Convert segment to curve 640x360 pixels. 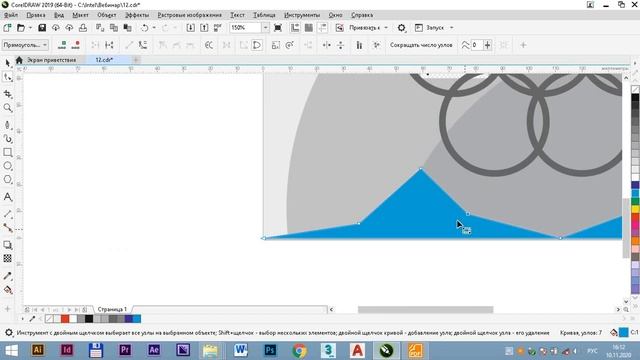click(x=142, y=45)
